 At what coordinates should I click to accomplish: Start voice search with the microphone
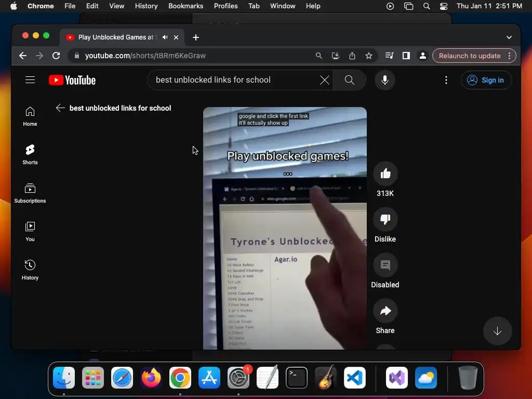click(x=385, y=80)
